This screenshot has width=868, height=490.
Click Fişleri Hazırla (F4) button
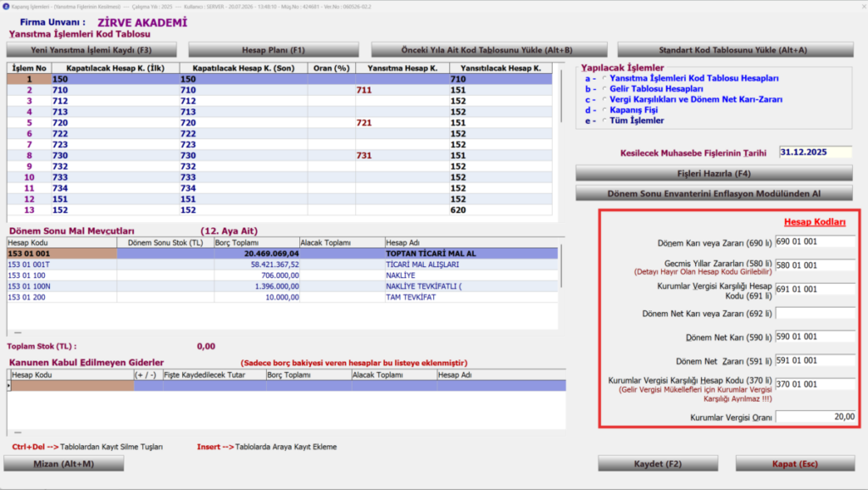pos(714,173)
